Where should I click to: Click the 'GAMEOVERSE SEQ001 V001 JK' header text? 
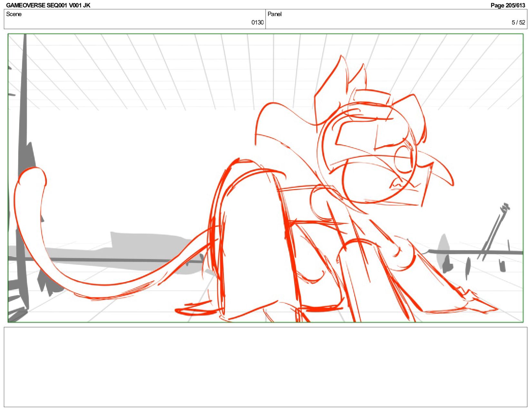click(x=48, y=5)
